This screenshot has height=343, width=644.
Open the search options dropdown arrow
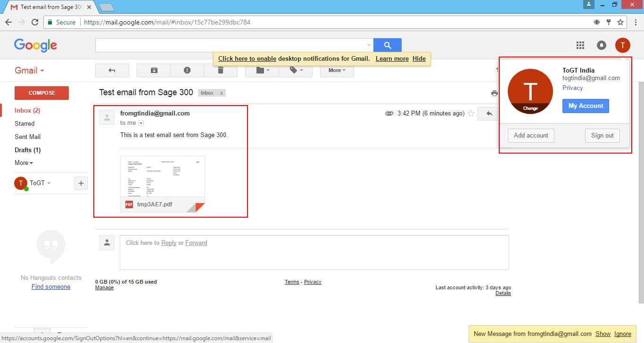point(369,45)
